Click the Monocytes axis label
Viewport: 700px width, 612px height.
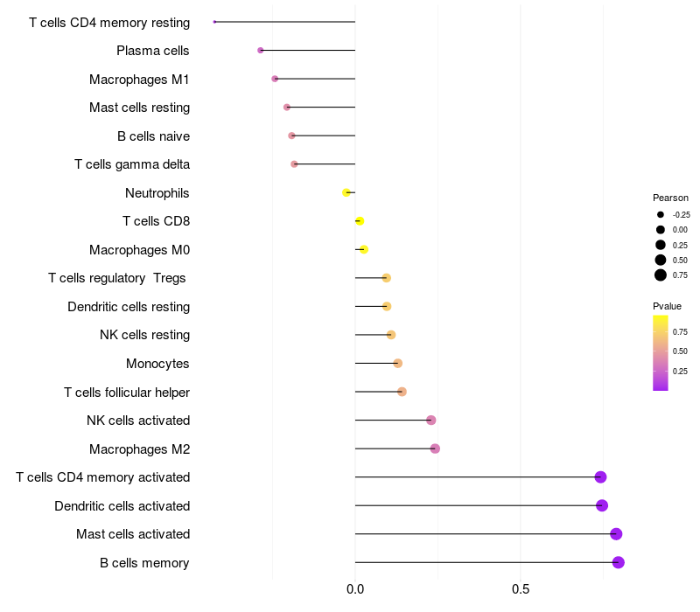pos(157,364)
